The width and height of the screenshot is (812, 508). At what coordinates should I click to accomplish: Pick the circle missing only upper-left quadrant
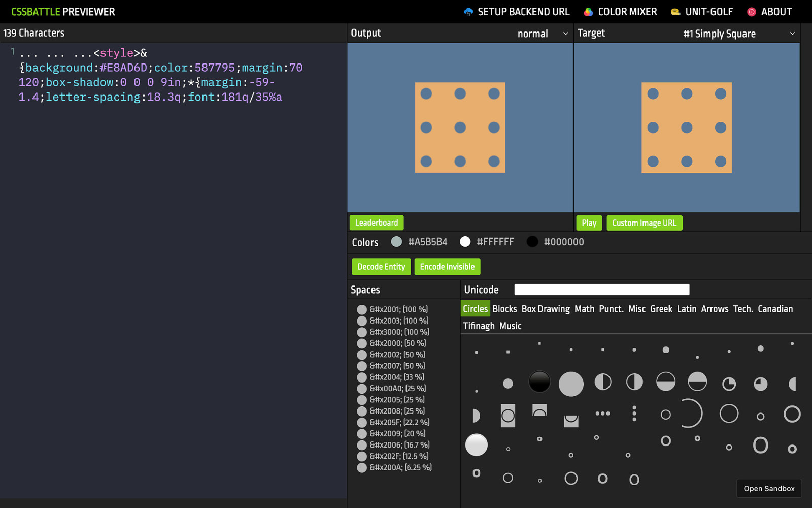click(761, 384)
